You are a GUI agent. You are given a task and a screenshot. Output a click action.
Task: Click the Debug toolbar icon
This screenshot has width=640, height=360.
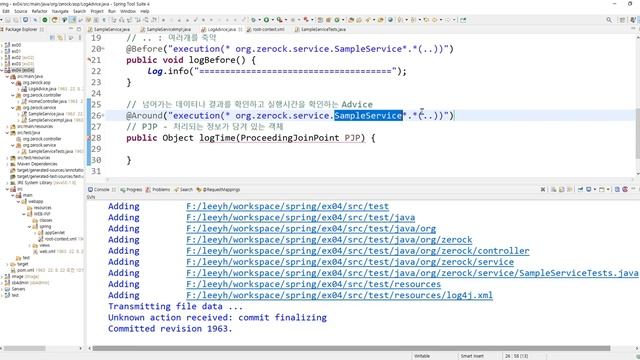[x=254, y=20]
